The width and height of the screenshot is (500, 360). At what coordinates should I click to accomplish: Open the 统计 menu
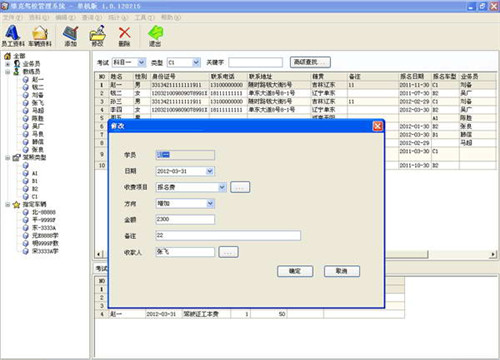tap(118, 17)
